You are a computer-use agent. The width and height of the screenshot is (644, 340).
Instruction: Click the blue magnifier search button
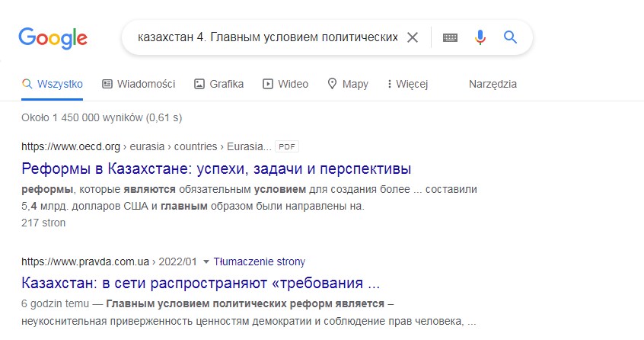point(510,37)
